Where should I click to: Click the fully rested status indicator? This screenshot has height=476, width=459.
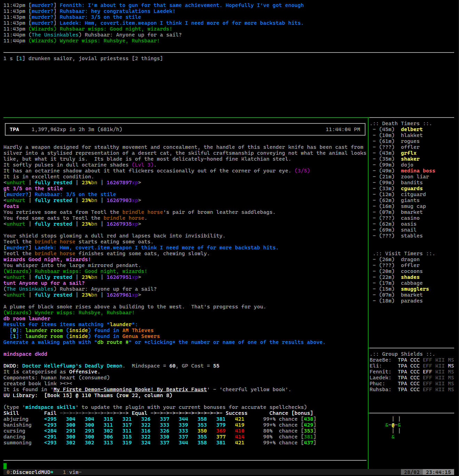pos(53,182)
